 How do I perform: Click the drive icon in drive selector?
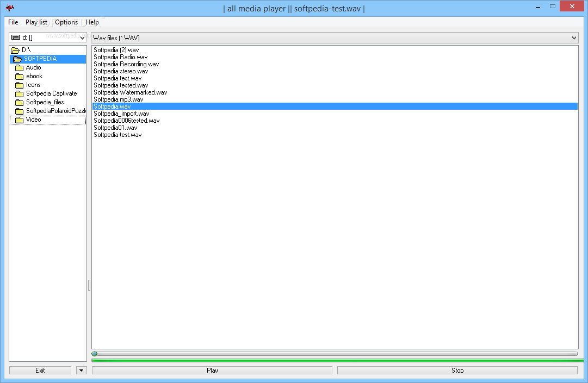click(16, 37)
